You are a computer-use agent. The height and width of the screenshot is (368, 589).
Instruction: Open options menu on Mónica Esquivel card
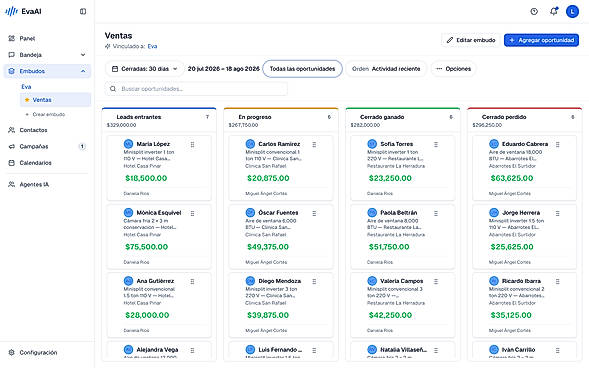tap(192, 213)
